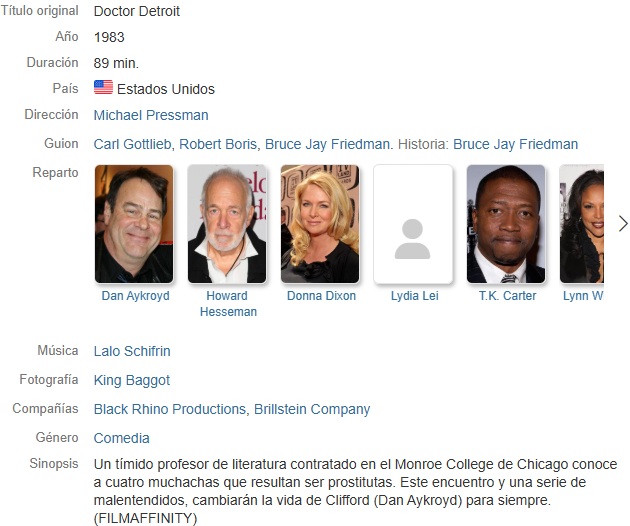This screenshot has width=630, height=526.
Task: Click the partially visible Lynn W photo
Action: point(582,224)
